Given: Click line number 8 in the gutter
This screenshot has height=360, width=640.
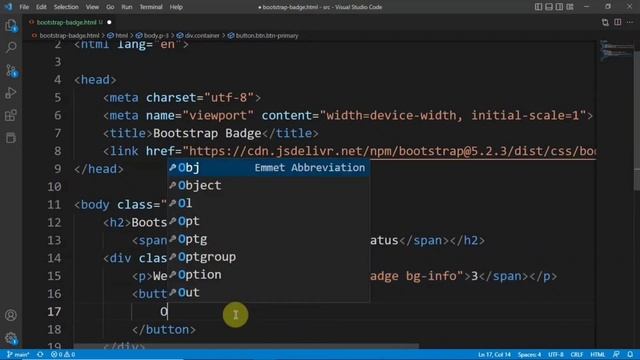Looking at the screenshot, I should click(58, 151).
